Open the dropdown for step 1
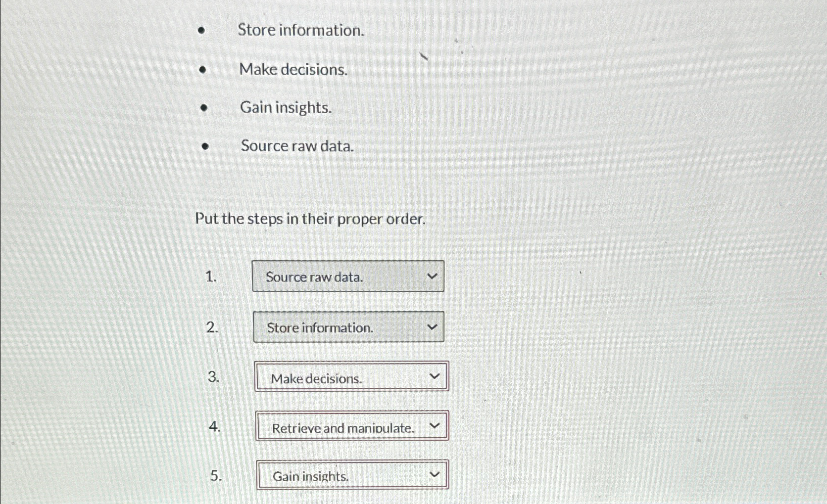This screenshot has height=504, width=827. [347, 276]
